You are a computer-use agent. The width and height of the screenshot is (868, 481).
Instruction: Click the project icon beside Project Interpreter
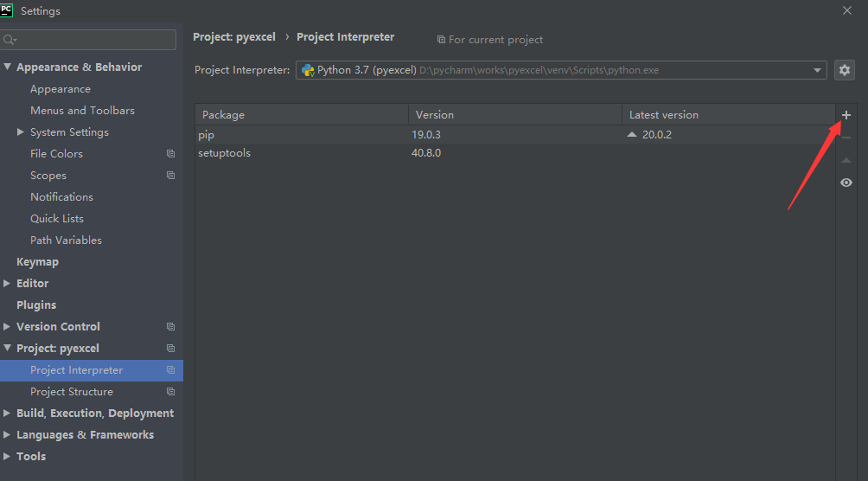click(x=170, y=370)
